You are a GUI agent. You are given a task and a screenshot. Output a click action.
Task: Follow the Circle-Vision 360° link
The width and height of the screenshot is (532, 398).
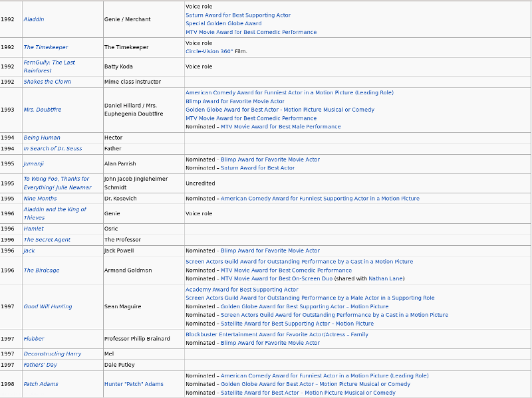[x=209, y=52]
